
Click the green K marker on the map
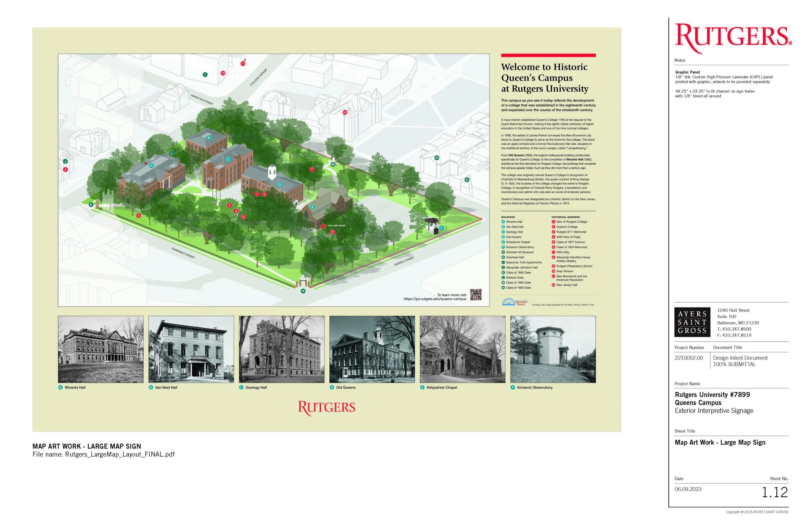coord(91,204)
